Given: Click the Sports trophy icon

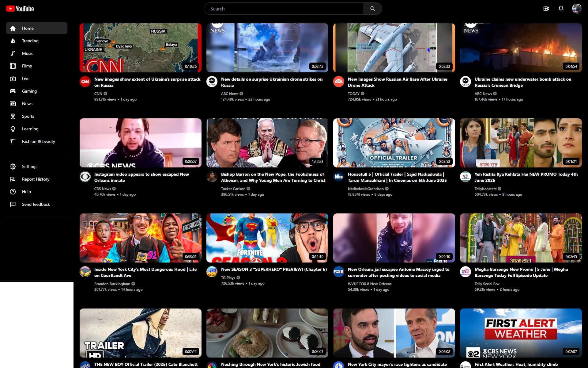Looking at the screenshot, I should 13,116.
